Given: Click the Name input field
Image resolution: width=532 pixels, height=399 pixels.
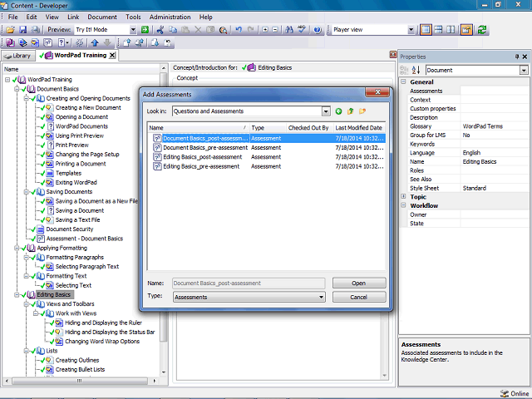Looking at the screenshot, I should [x=249, y=283].
